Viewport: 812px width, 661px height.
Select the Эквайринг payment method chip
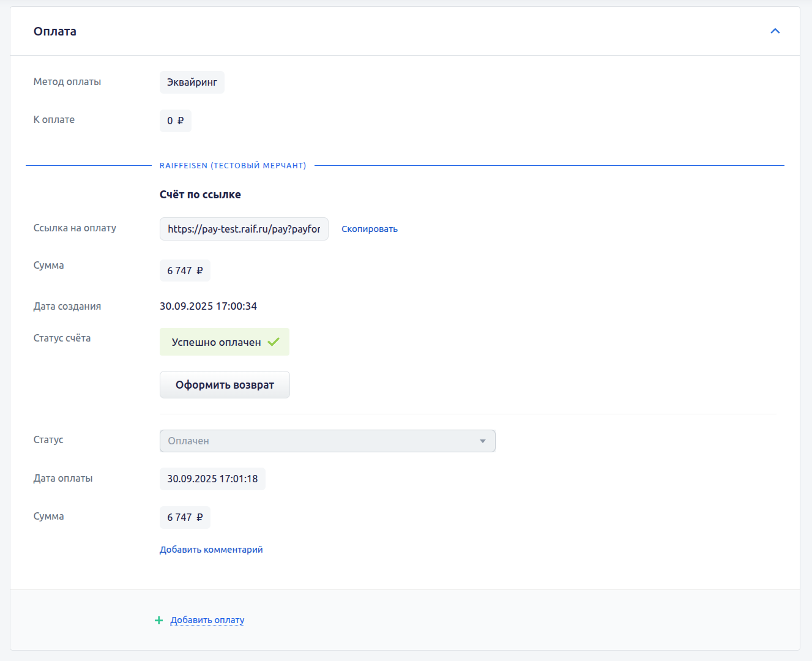click(x=192, y=83)
